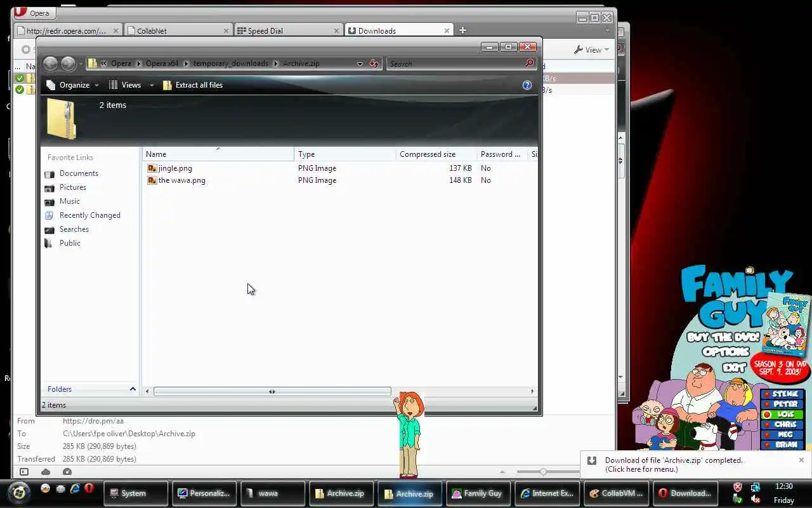The height and width of the screenshot is (508, 812).
Task: Expand breadcrumb arrow after Opera x64
Action: pyautogui.click(x=185, y=63)
